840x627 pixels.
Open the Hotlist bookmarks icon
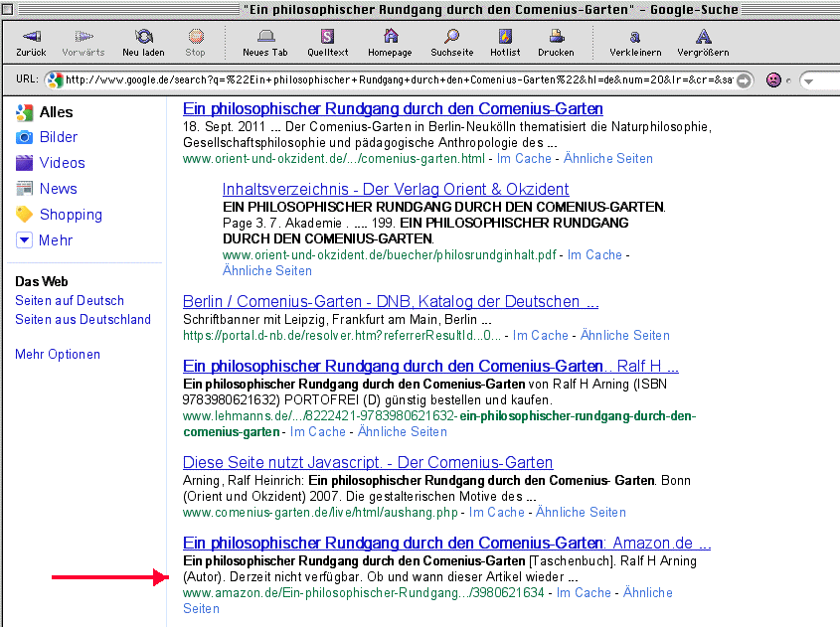click(505, 37)
